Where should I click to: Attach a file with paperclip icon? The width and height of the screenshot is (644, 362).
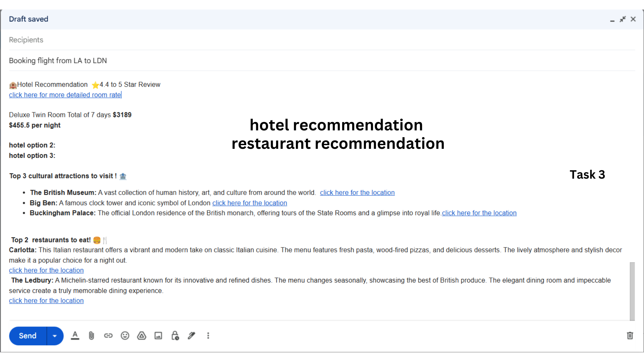click(91, 336)
